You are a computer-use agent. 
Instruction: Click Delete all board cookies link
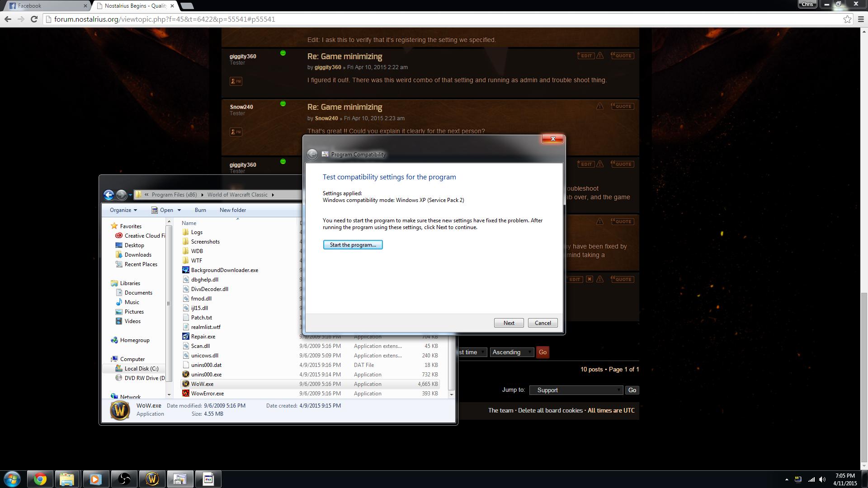550,411
